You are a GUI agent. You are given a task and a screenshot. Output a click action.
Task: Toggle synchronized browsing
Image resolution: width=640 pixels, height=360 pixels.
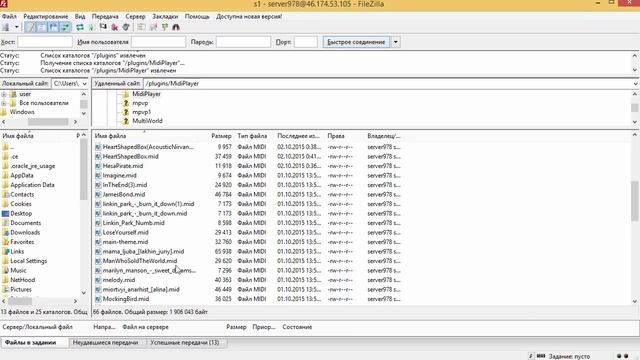pyautogui.click(x=164, y=27)
